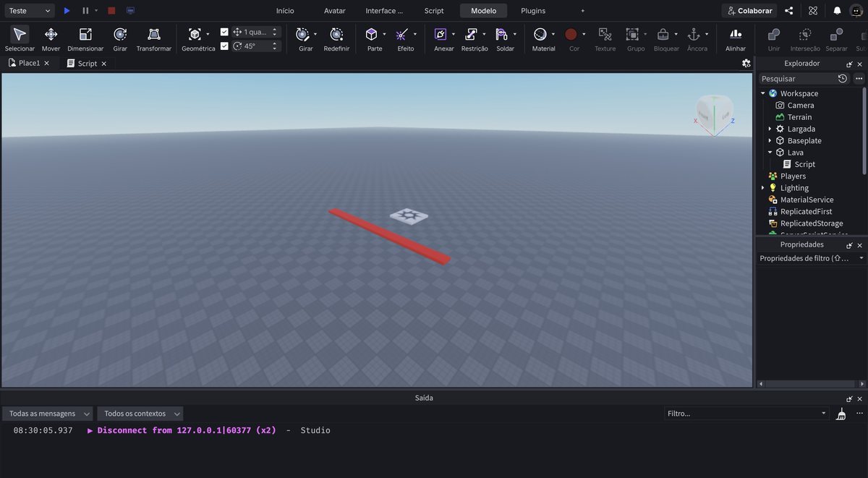Select the Transformar tool
Viewport: 868px width, 478px height.
point(154,34)
